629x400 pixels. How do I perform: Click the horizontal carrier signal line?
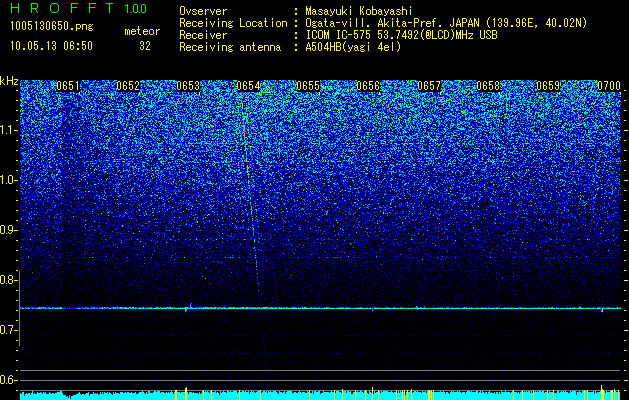pyautogui.click(x=320, y=308)
